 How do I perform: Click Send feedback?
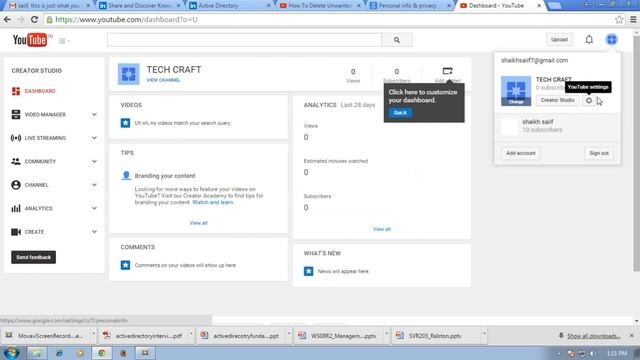click(x=33, y=257)
